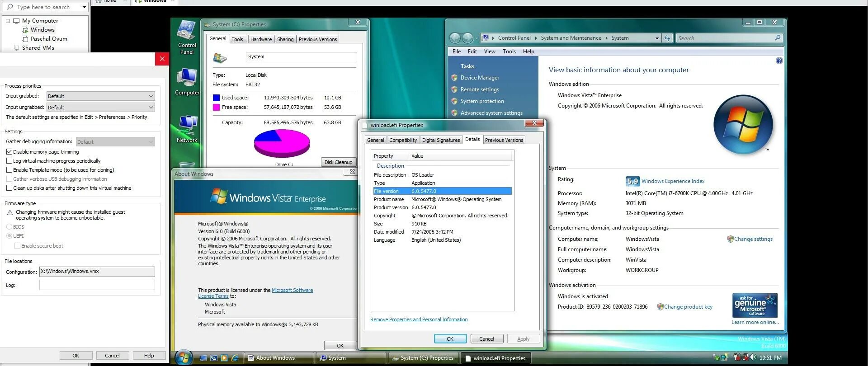Select the BIOS firmware radio button
Image resolution: width=868 pixels, height=366 pixels.
pos(9,227)
